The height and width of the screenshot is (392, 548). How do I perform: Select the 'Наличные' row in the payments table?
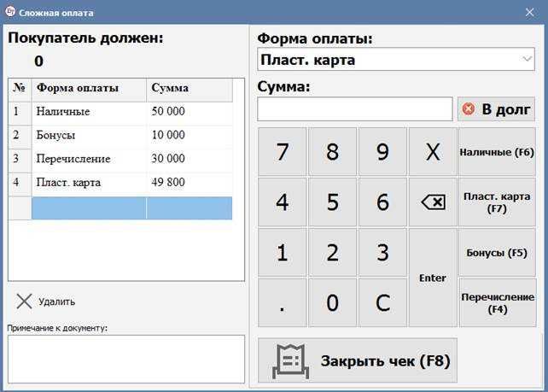[120, 112]
